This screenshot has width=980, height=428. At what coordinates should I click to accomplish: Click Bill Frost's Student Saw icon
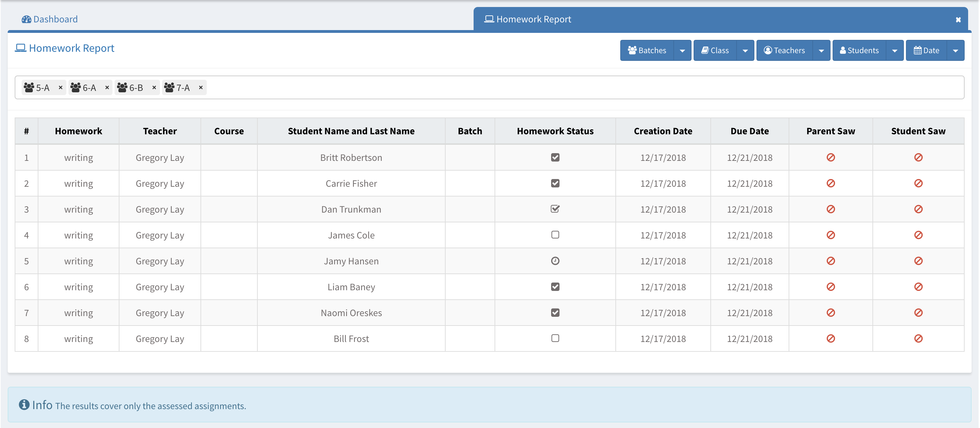point(918,338)
